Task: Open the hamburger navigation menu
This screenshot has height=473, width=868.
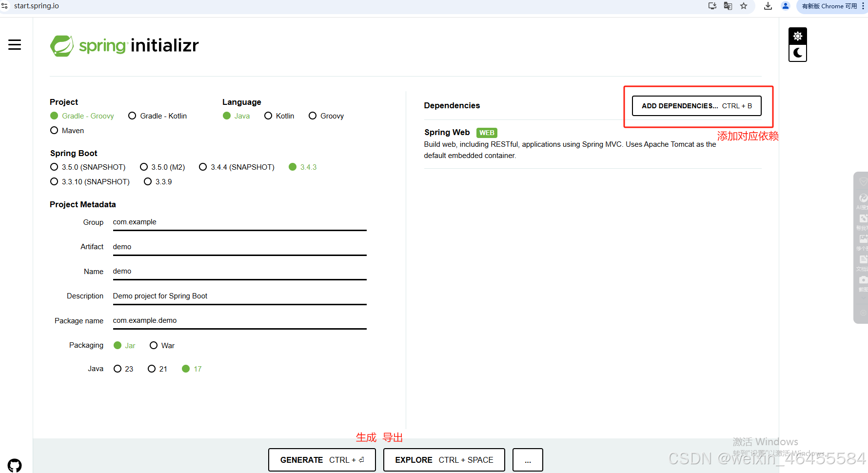Action: tap(14, 44)
